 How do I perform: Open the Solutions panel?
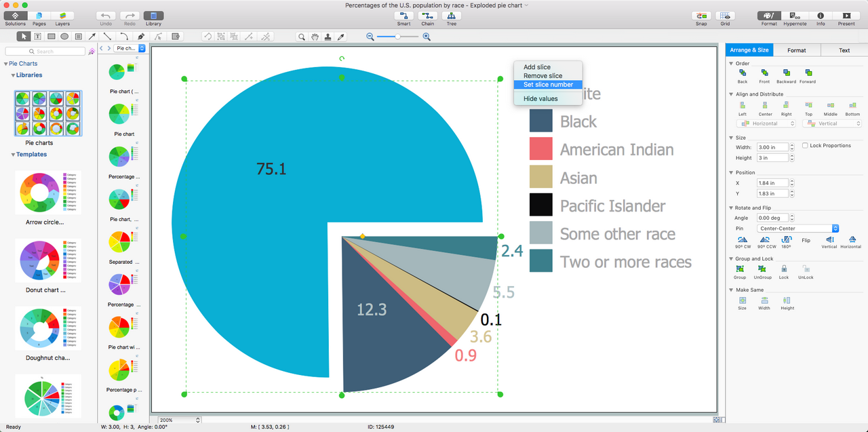[x=15, y=16]
